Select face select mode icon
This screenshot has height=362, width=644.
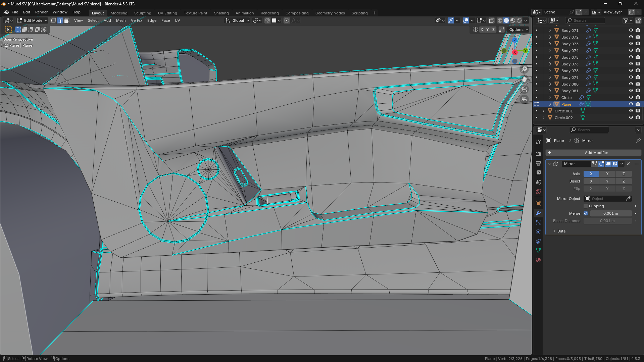coord(66,20)
